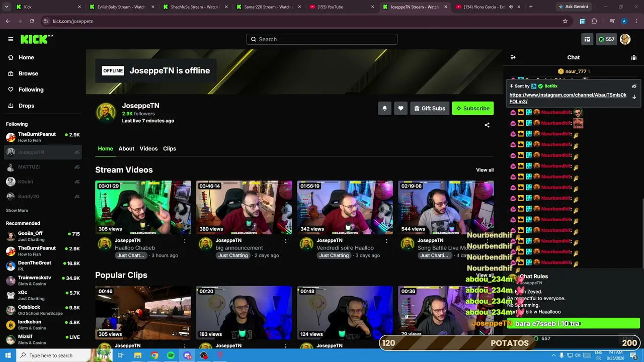Viewport: 644px width, 362px height.
Task: Open the 557 Kick points menu
Action: (x=606, y=39)
